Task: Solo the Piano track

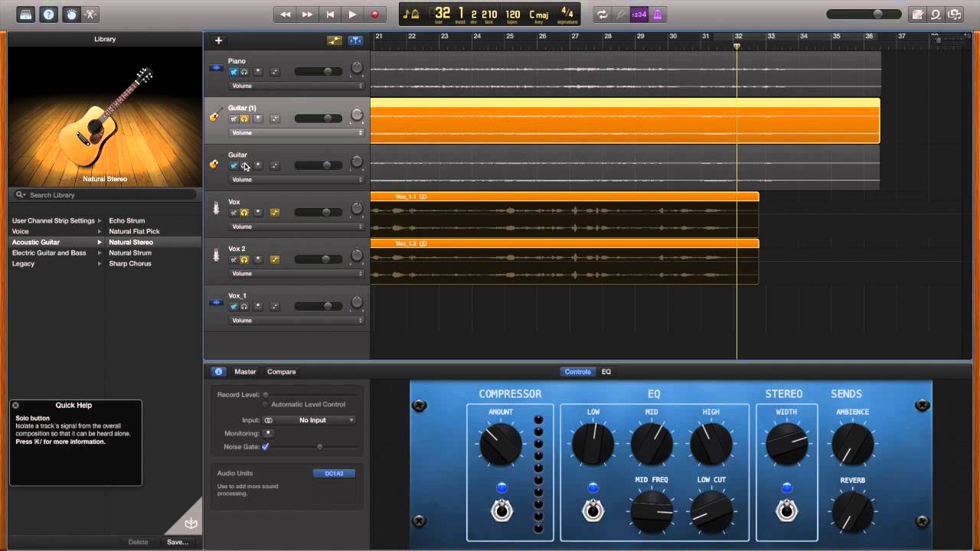Action: (244, 72)
